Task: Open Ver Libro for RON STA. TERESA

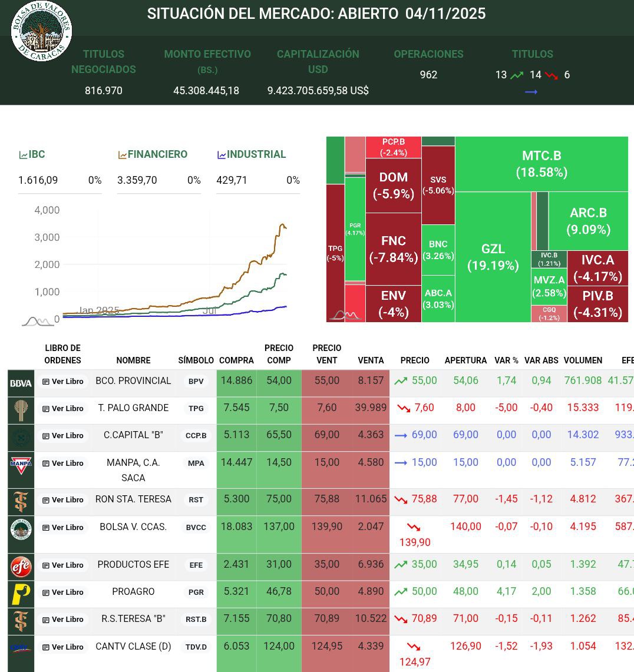Action: tap(63, 500)
